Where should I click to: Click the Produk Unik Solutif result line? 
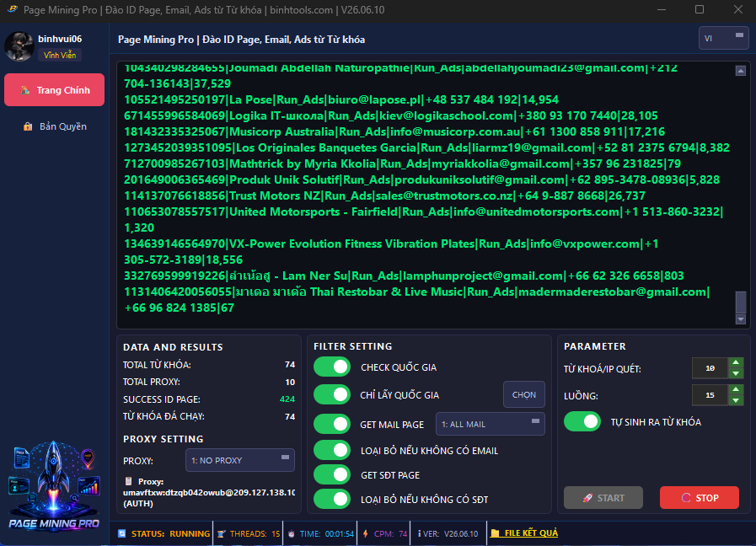(422, 179)
